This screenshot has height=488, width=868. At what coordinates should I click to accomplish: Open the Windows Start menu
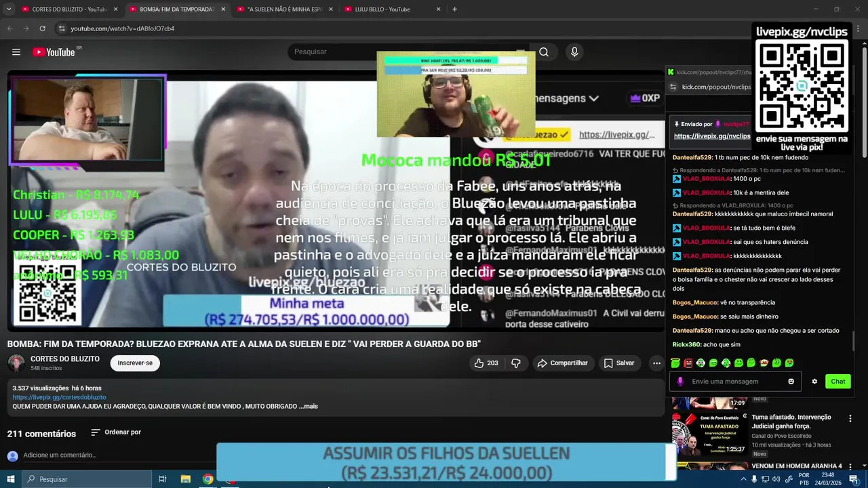(10, 479)
